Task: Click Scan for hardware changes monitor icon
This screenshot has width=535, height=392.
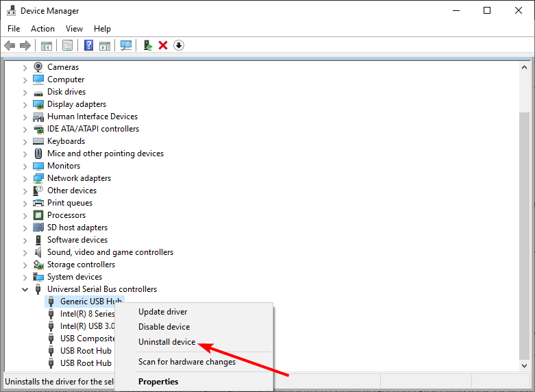Action: point(126,45)
